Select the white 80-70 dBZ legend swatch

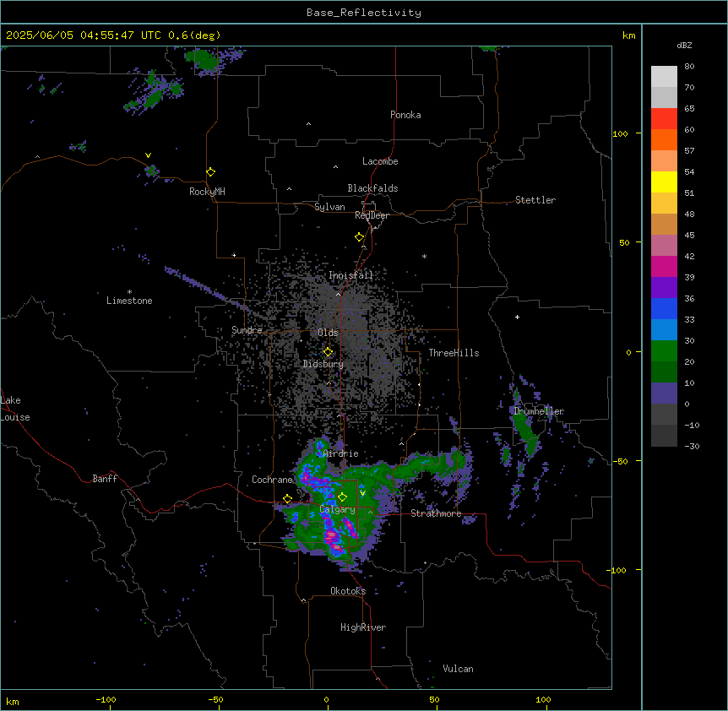pos(664,77)
